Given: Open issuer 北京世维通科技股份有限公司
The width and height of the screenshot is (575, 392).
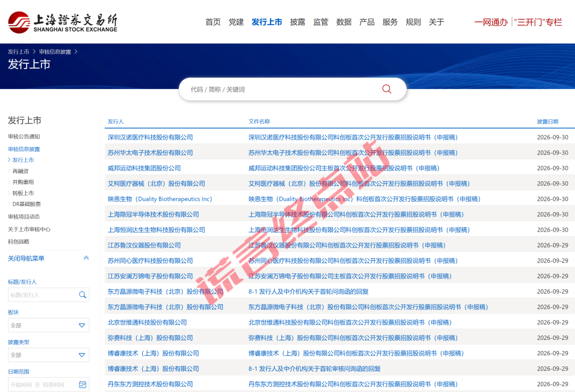Looking at the screenshot, I should 147,322.
